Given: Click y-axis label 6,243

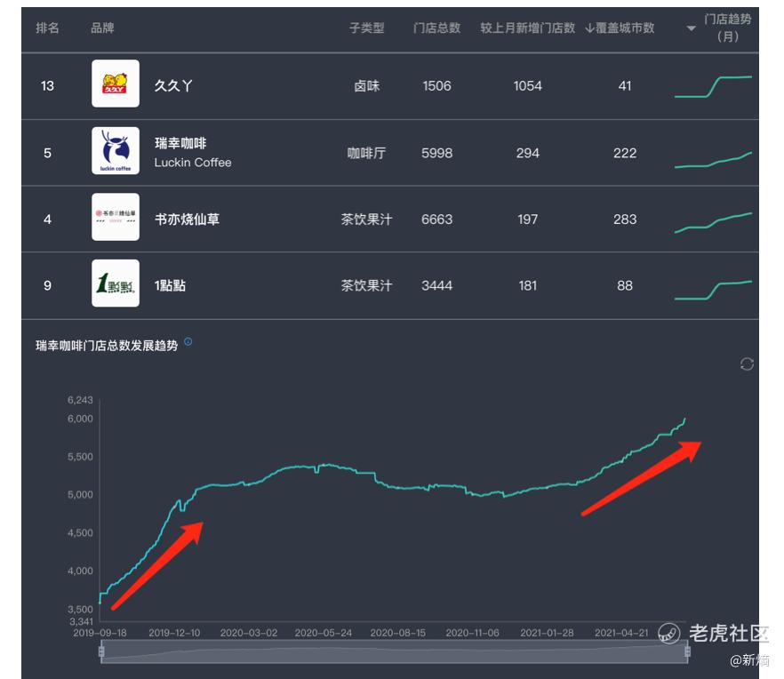Looking at the screenshot, I should point(80,400).
